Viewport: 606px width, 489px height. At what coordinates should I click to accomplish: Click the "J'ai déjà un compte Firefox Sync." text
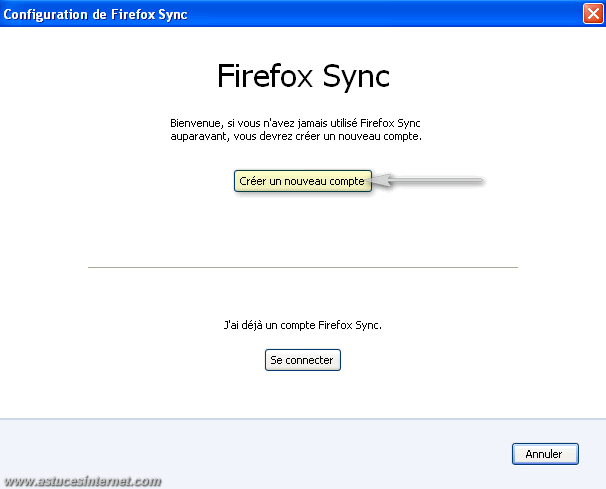[x=303, y=325]
